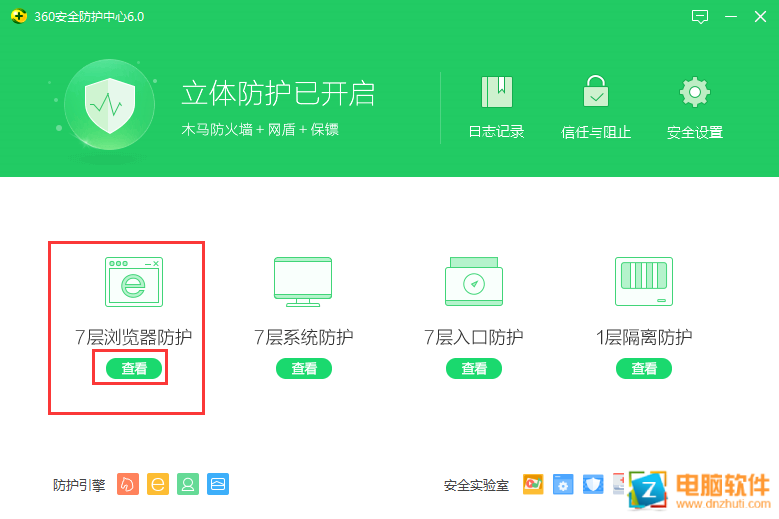View 7层浏览器防护 details via 查看 button
This screenshot has height=519, width=779.
[134, 369]
